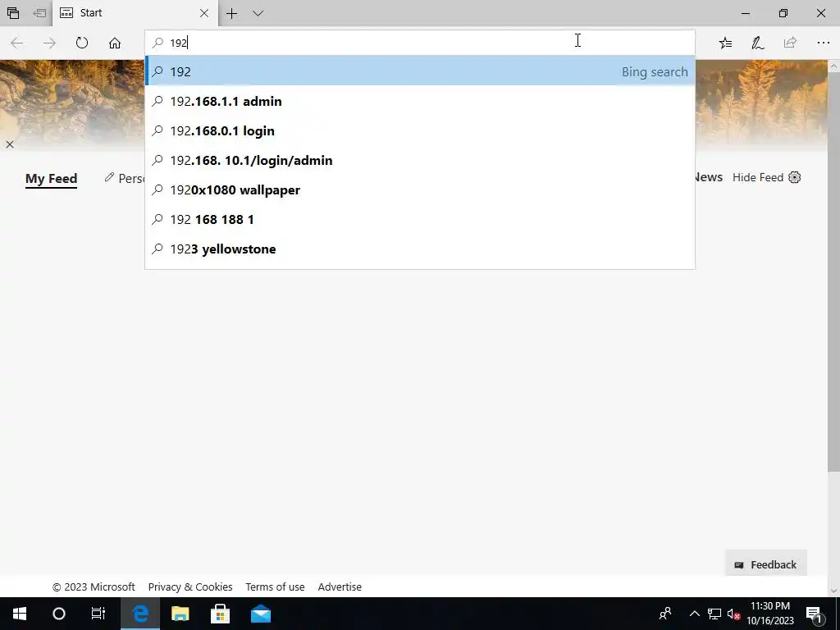
Task: Open the Favorites hub star icon
Action: click(x=725, y=43)
